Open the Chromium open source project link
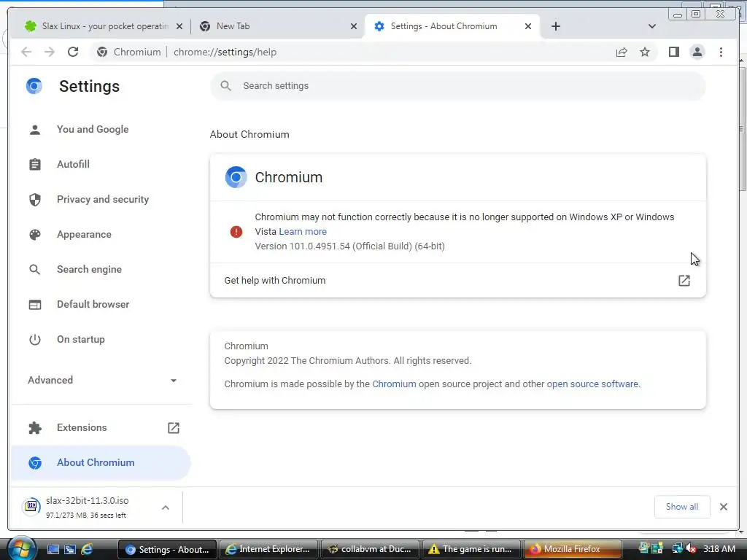 394,384
